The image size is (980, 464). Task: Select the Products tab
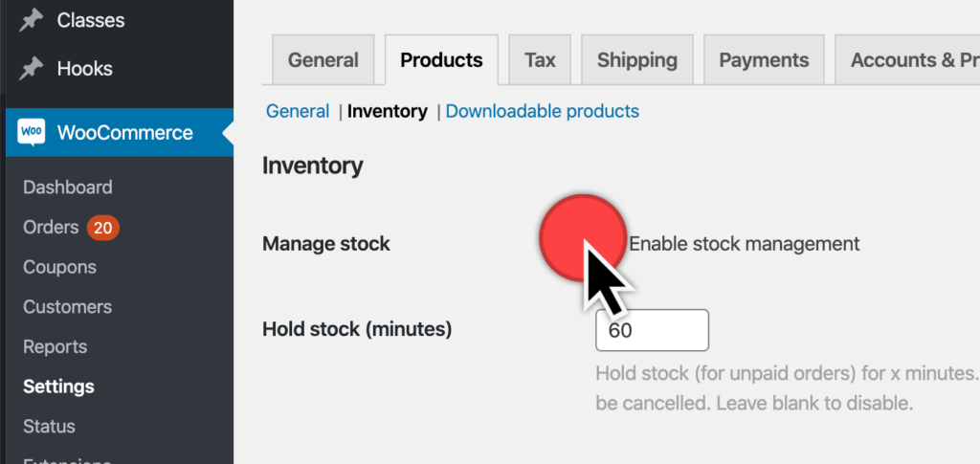441,60
